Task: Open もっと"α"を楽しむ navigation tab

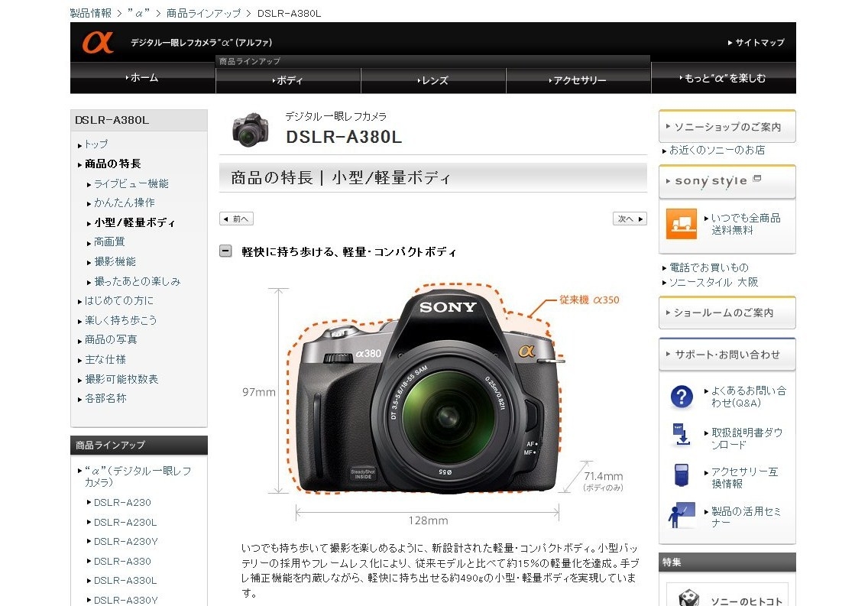Action: pos(724,78)
